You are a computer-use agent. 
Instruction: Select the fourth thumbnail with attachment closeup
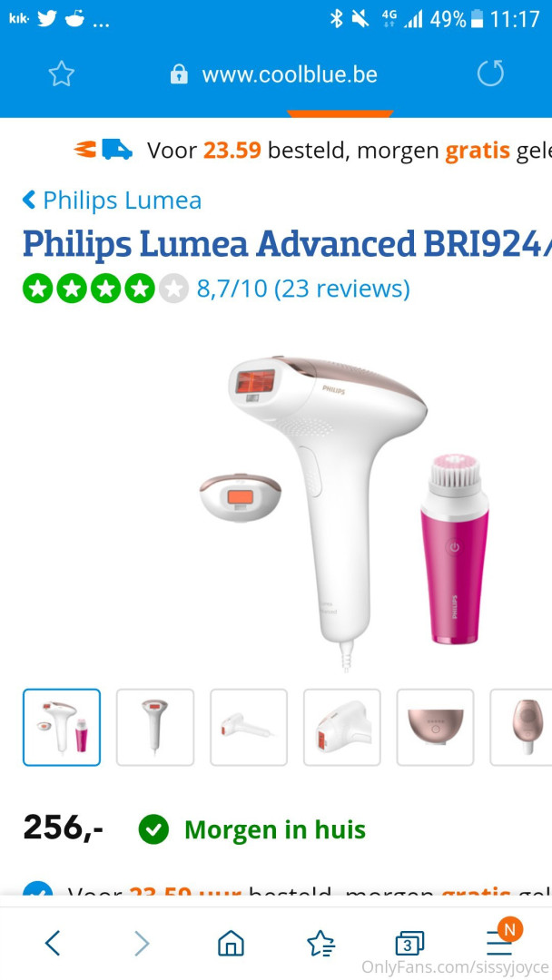click(342, 727)
